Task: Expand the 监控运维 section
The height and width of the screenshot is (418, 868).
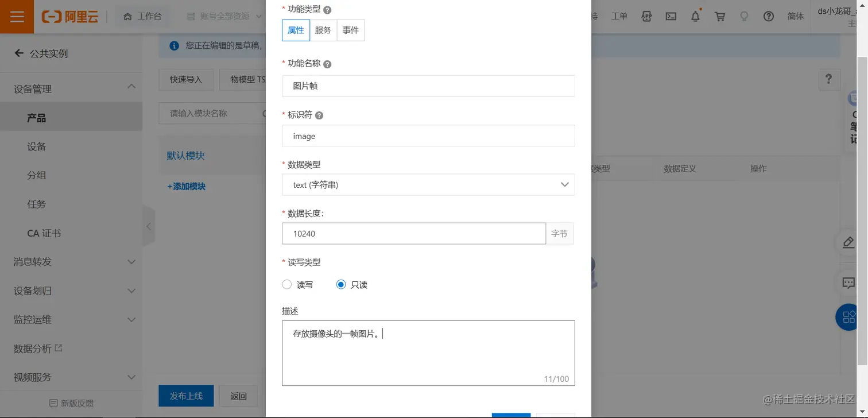Action: coord(131,319)
